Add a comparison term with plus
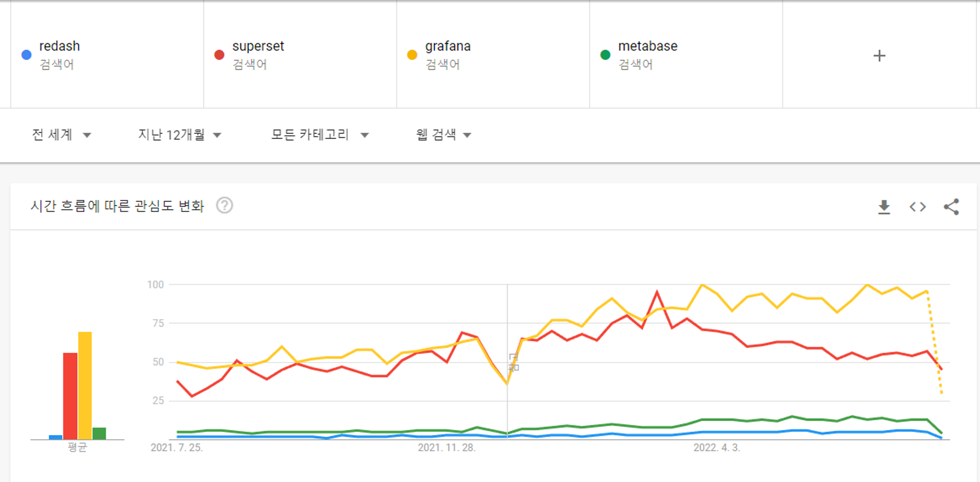Screen dimensions: 980x482 [880, 55]
